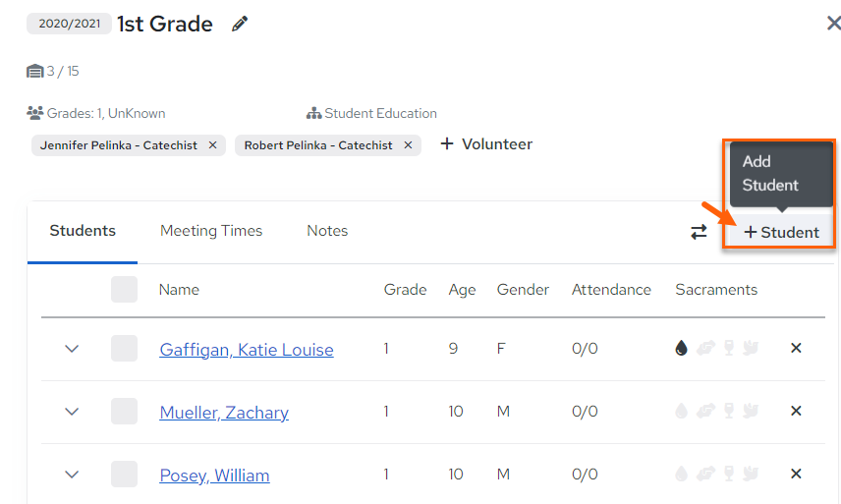The width and height of the screenshot is (841, 504).
Task: Click the + Volunteer button
Action: (486, 144)
